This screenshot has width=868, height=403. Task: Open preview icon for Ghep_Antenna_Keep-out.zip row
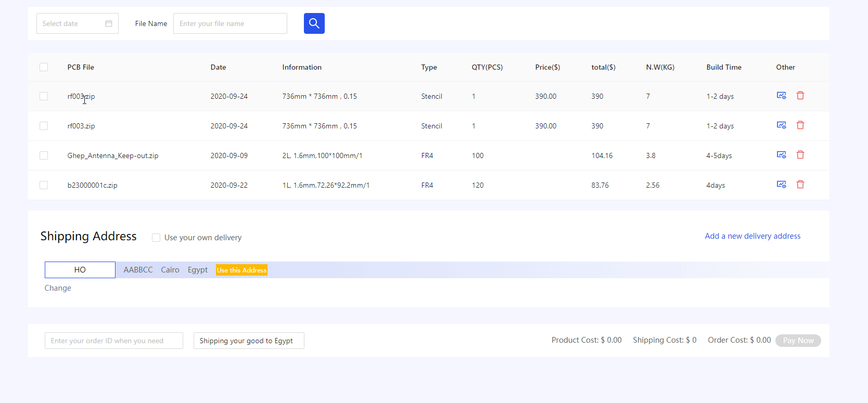781,155
